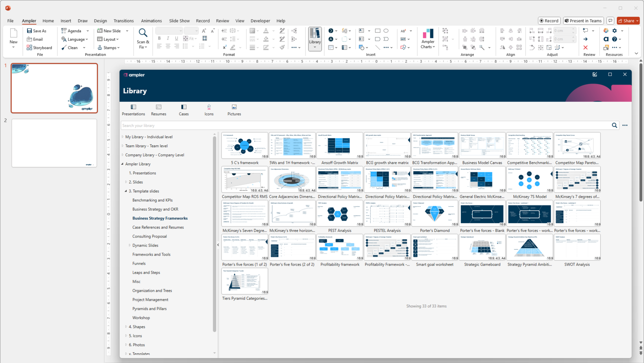Run the Clean presentation tool

[72, 47]
